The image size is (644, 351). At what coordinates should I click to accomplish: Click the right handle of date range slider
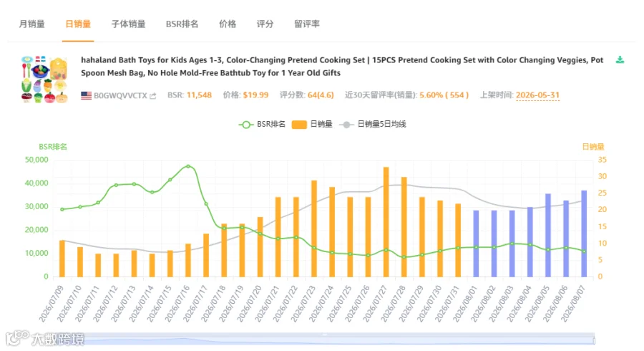594,340
